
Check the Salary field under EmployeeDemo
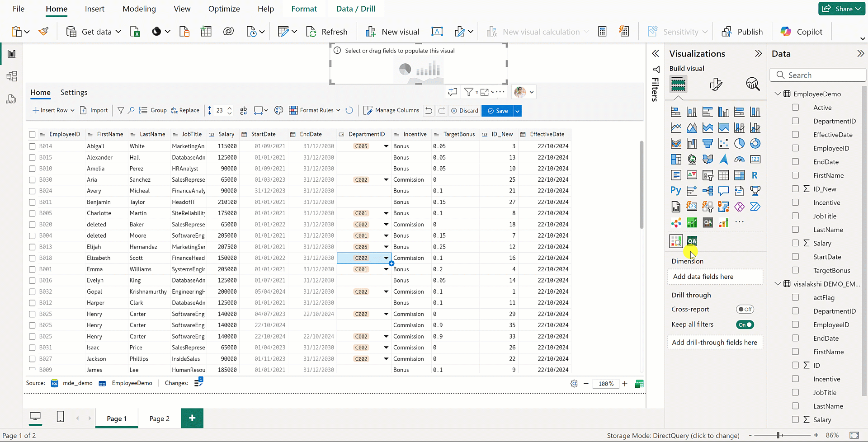[x=795, y=243]
